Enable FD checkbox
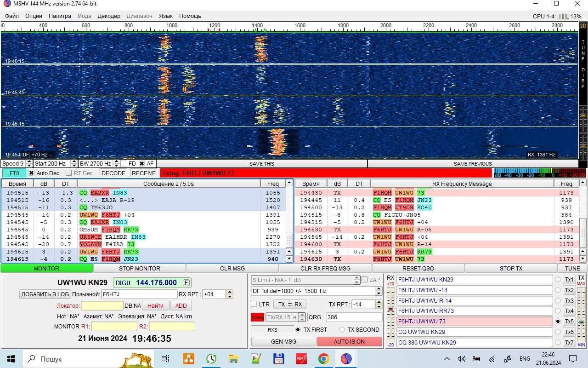This screenshot has width=588, height=368. click(124, 163)
